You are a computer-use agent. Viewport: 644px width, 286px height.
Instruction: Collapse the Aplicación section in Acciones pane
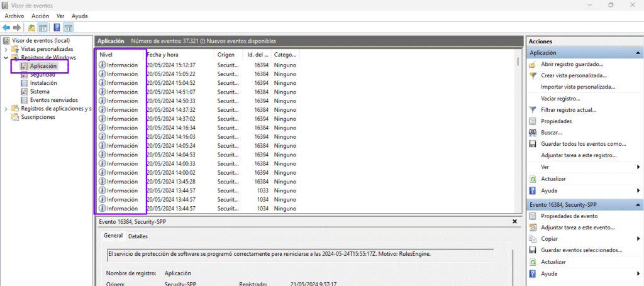[x=638, y=53]
